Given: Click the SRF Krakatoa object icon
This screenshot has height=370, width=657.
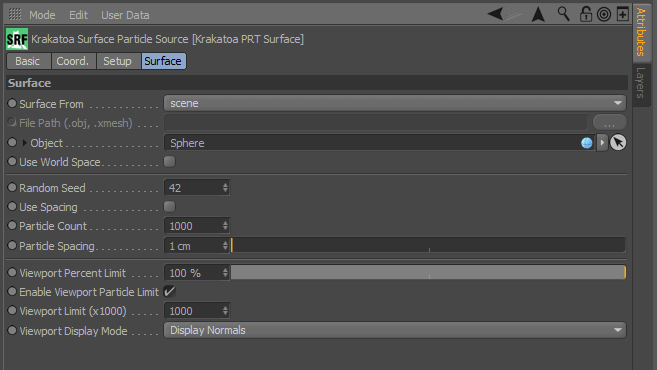Looking at the screenshot, I should click(17, 39).
